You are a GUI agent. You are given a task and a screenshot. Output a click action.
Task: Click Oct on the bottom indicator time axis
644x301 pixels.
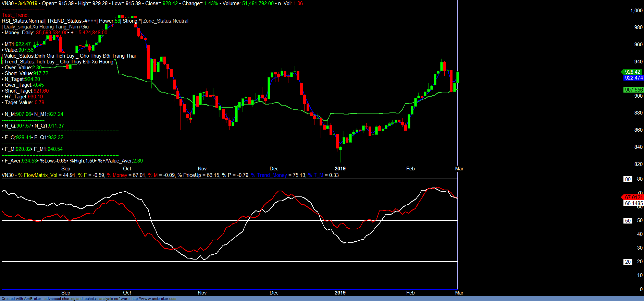point(127,293)
